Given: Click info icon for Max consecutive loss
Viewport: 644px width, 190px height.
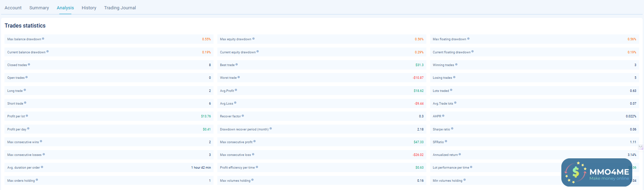Looking at the screenshot, I should (x=253, y=154).
